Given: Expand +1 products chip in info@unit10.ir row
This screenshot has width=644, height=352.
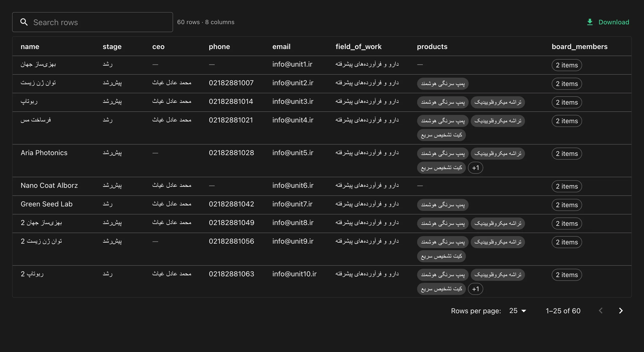Looking at the screenshot, I should point(475,289).
